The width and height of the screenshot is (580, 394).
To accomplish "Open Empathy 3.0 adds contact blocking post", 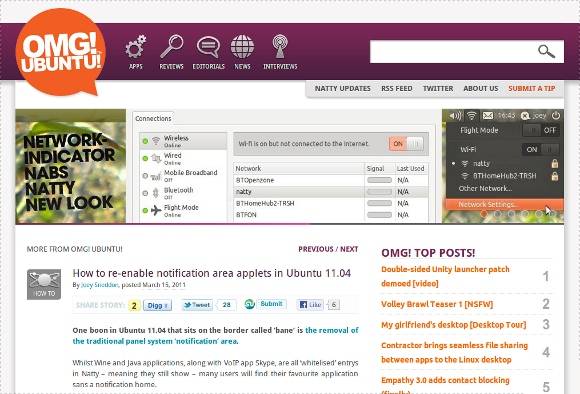I will (x=445, y=385).
